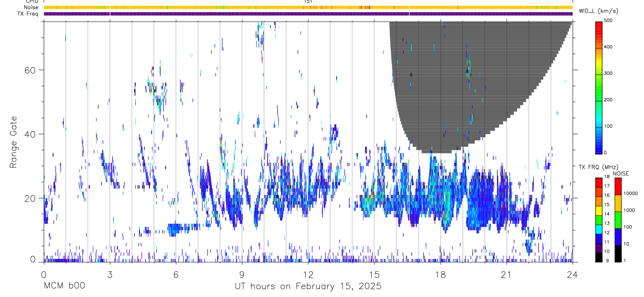
Task: Click the '3' tick on the UT hours axis
Action: (x=109, y=274)
